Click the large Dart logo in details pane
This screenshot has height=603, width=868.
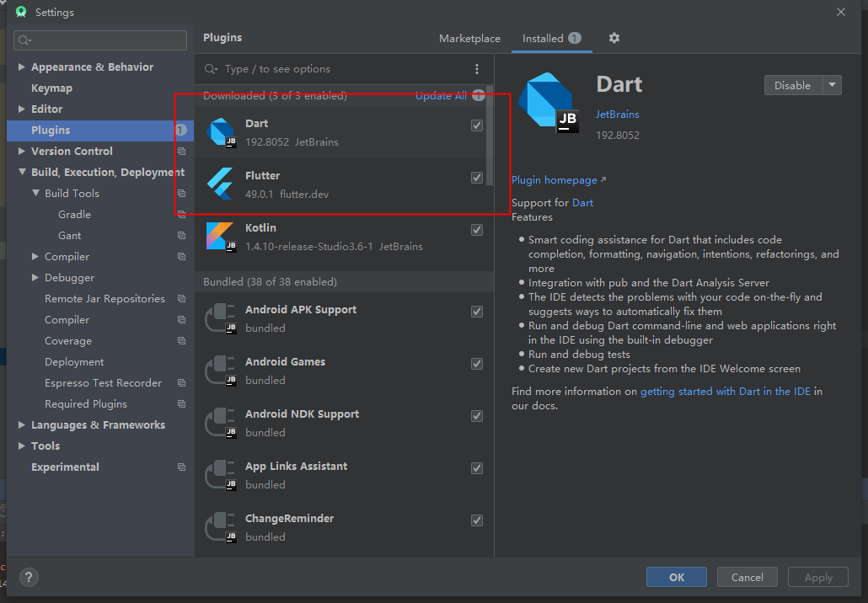[x=548, y=103]
